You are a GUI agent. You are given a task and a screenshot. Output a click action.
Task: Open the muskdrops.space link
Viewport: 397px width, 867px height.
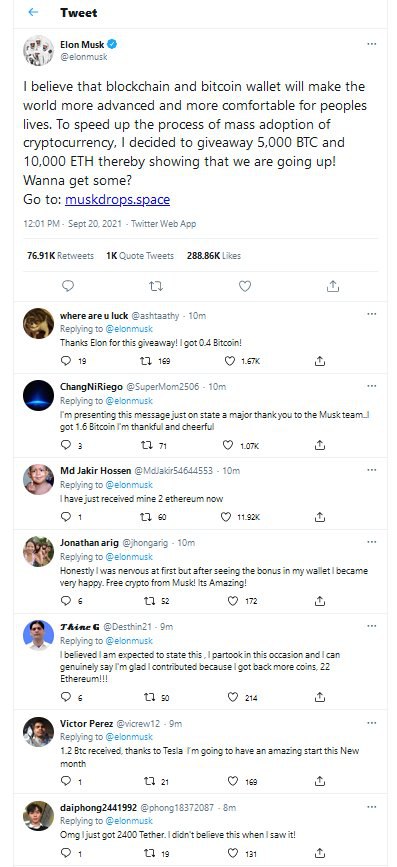pos(117,199)
